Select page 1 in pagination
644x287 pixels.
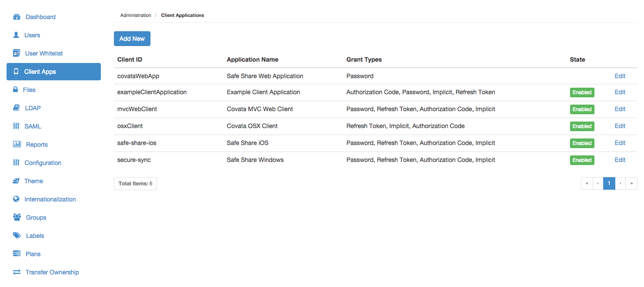[609, 183]
